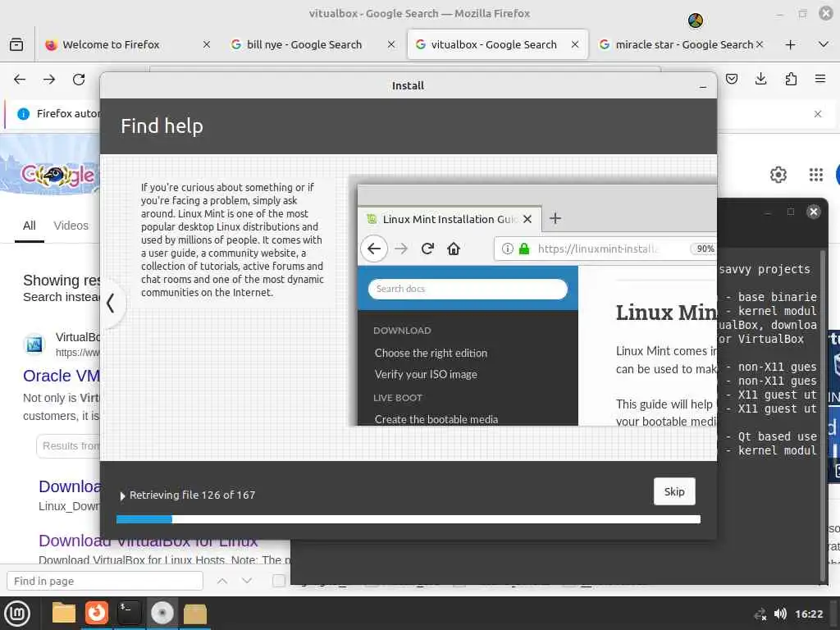Select the All search results tab
The width and height of the screenshot is (840, 630).
click(x=30, y=226)
